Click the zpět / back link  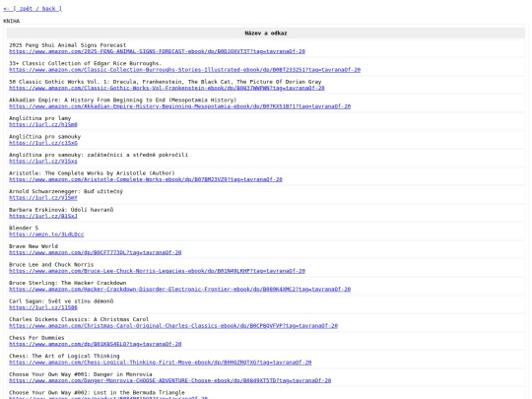point(33,9)
